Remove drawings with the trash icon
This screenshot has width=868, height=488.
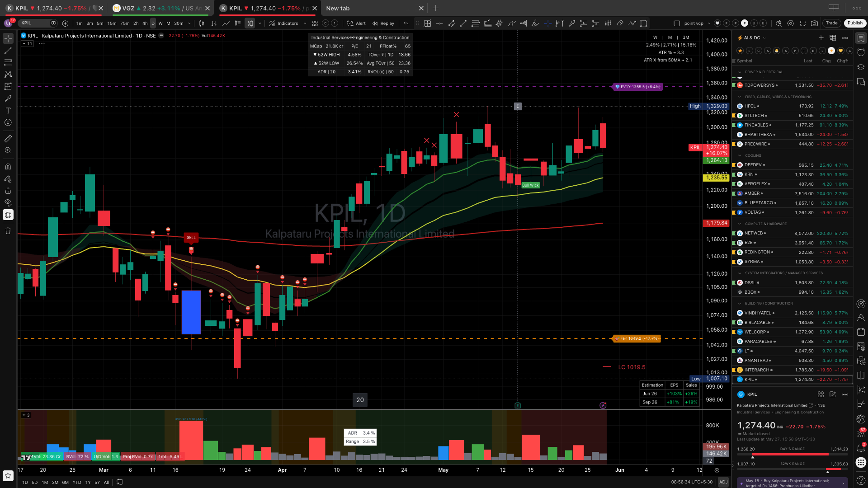8,231
